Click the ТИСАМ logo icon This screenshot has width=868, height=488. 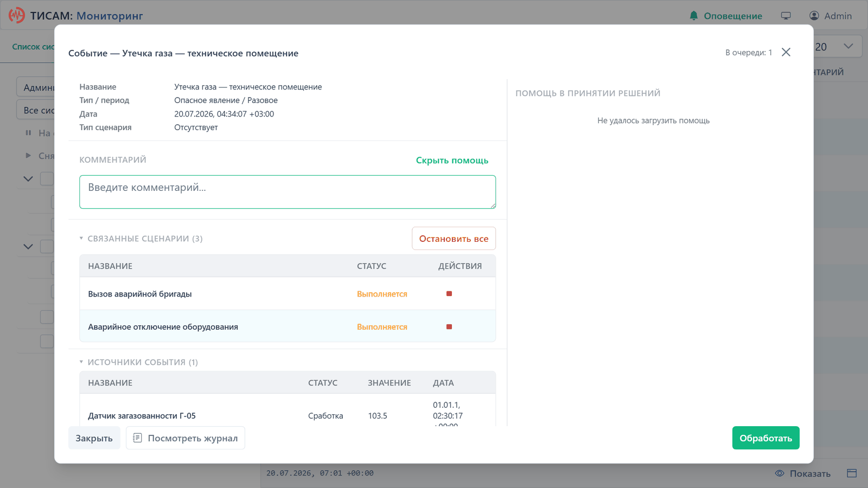click(x=17, y=15)
